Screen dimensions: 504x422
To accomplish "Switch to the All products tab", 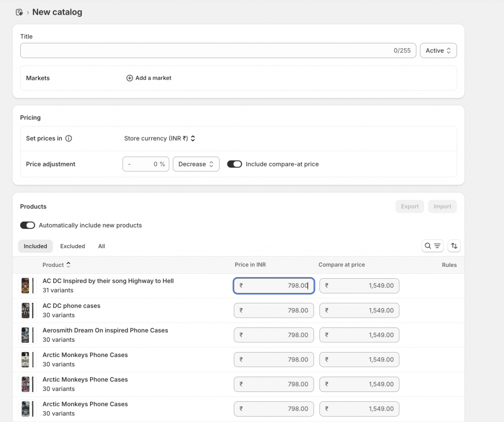I will (x=101, y=246).
